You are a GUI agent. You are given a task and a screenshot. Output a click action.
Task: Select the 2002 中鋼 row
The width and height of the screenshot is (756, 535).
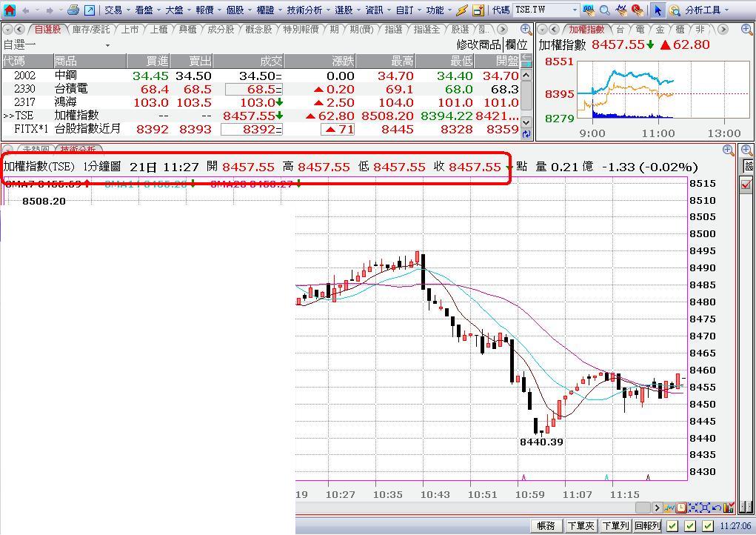pos(261,76)
